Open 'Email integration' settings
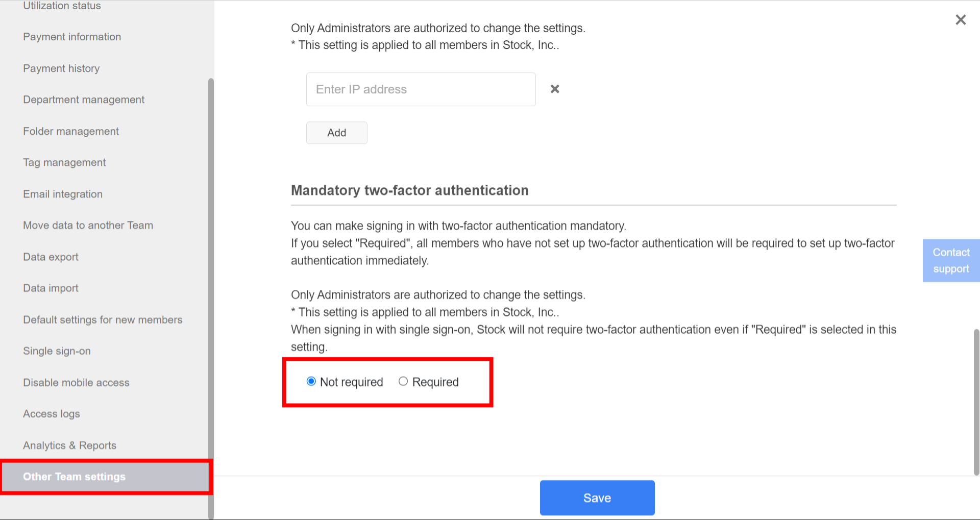The height and width of the screenshot is (520, 980). tap(62, 193)
